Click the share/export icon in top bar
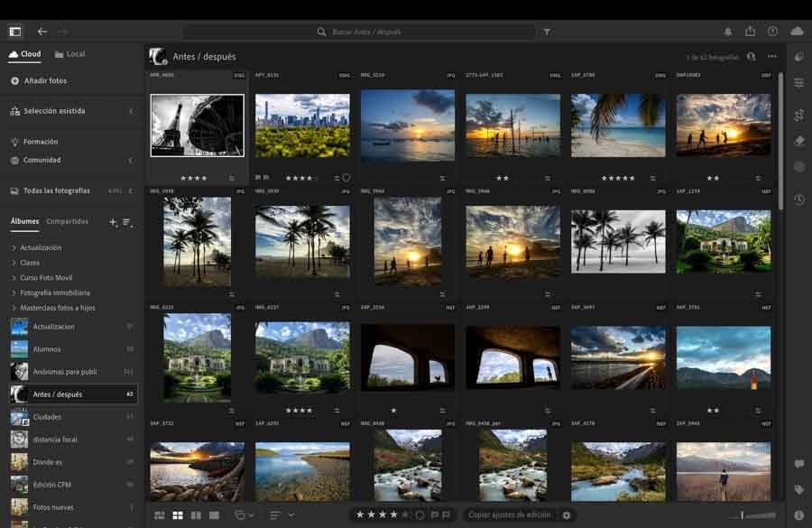Viewport: 812px width, 528px height. click(x=750, y=31)
